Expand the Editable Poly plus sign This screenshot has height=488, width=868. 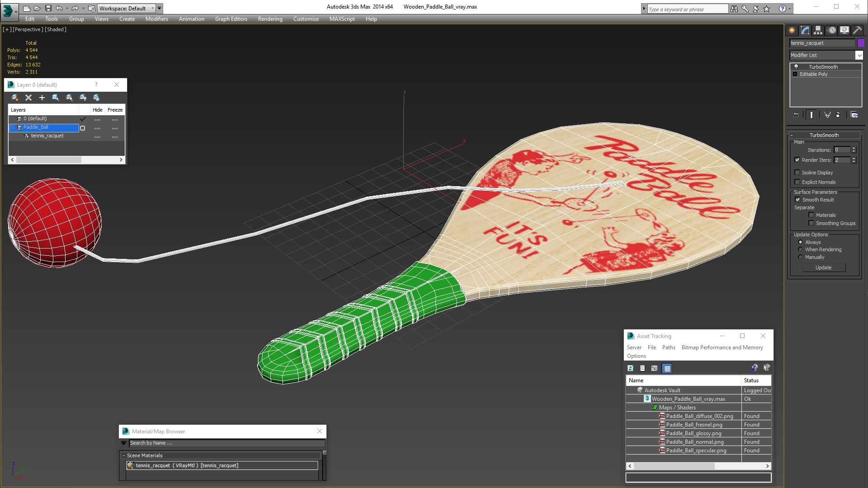[x=795, y=74]
